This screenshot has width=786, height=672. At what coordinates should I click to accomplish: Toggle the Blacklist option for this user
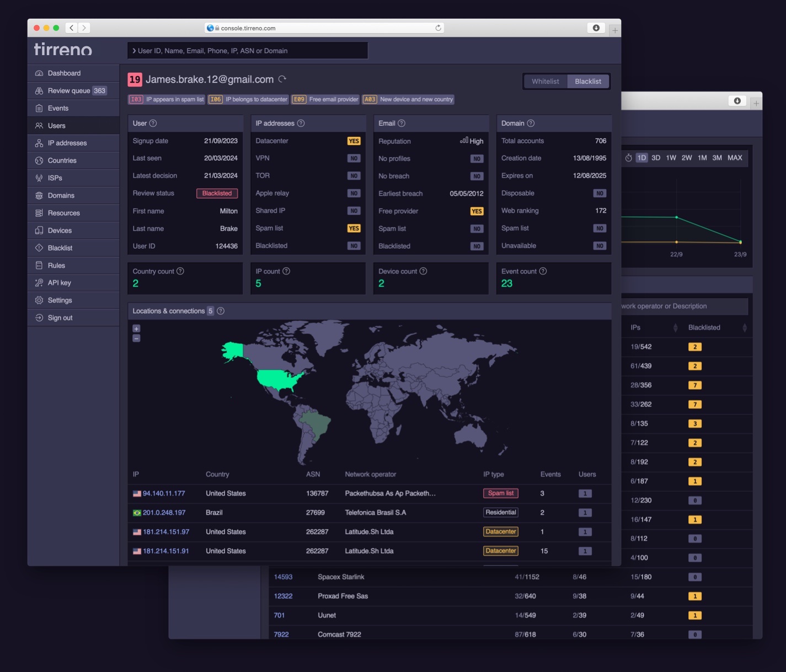[587, 82]
